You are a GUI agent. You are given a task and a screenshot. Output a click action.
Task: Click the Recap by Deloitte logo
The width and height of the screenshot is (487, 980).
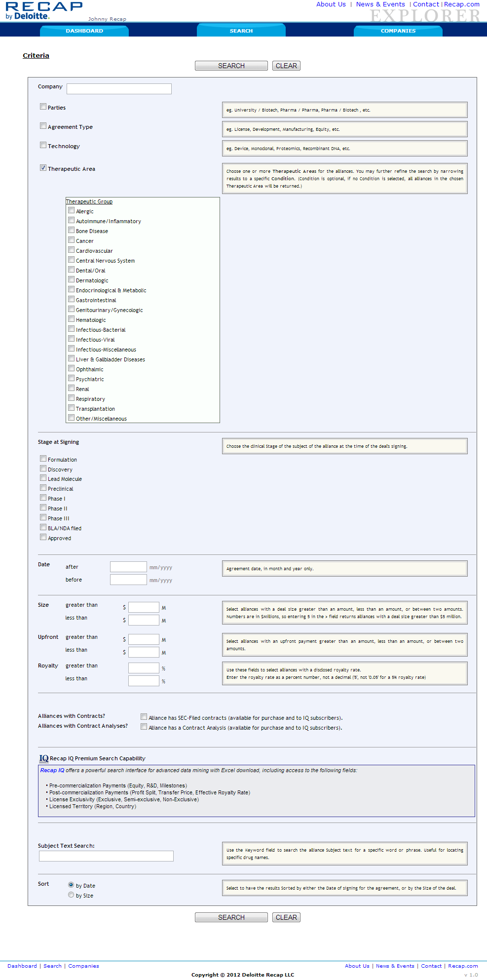43,11
